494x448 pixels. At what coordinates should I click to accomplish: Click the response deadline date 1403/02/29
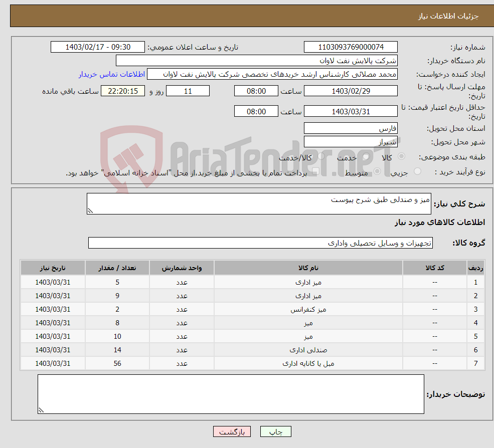point(351,91)
